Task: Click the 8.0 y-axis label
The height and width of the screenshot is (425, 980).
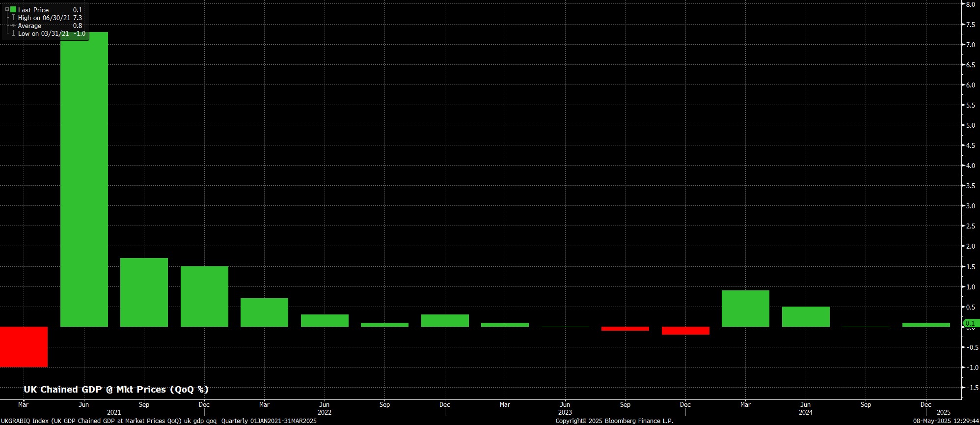Action: (x=971, y=4)
